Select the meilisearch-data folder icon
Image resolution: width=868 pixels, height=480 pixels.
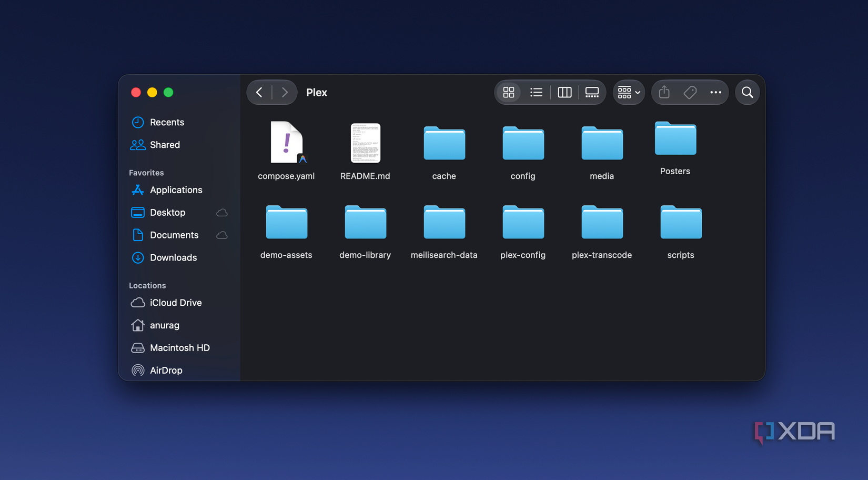tap(445, 222)
